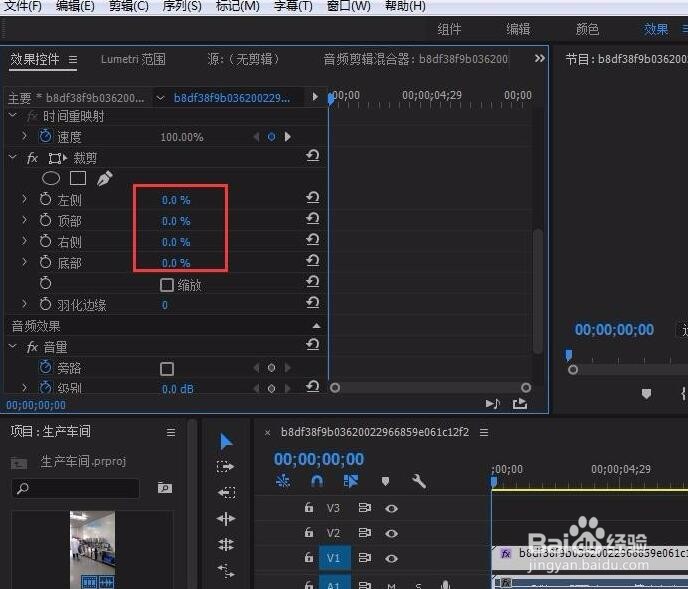The image size is (688, 589).
Task: Expand the 左侧 parameter
Action: click(x=24, y=199)
